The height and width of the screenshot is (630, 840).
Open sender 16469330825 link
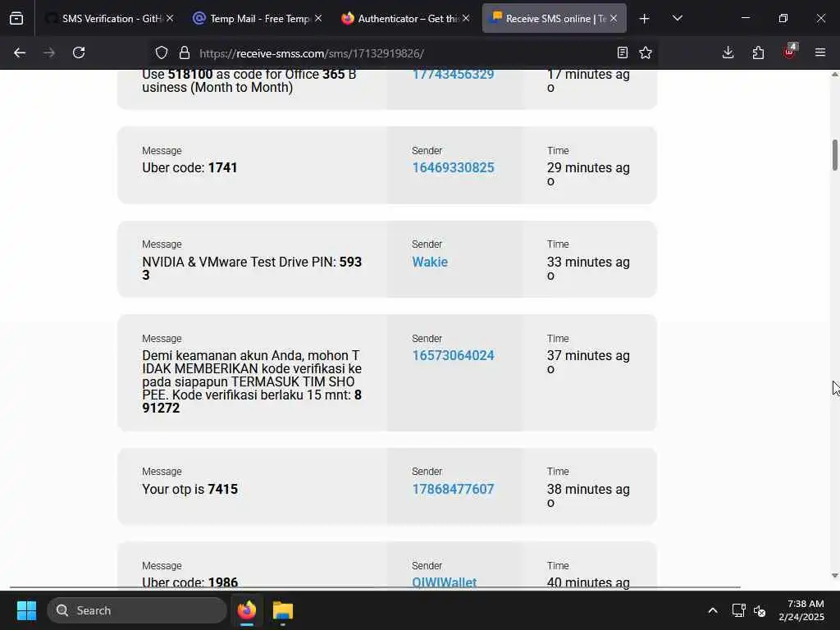pyautogui.click(x=453, y=167)
